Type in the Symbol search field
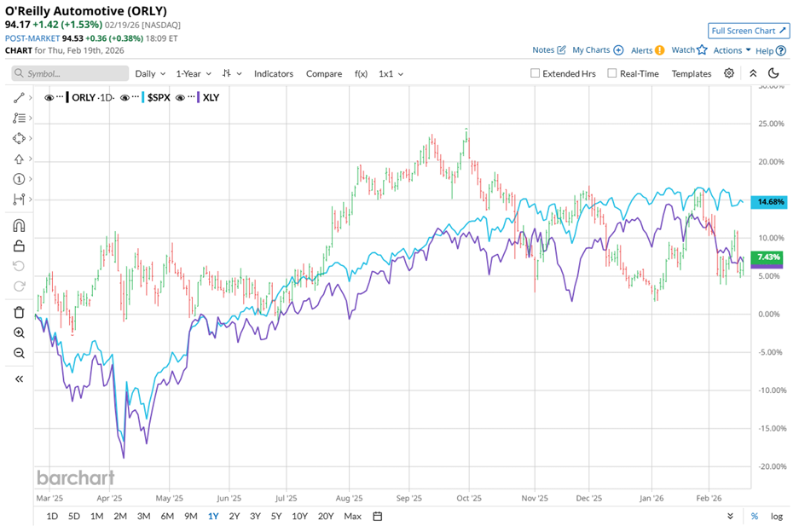The height and width of the screenshot is (532, 799). pyautogui.click(x=68, y=73)
